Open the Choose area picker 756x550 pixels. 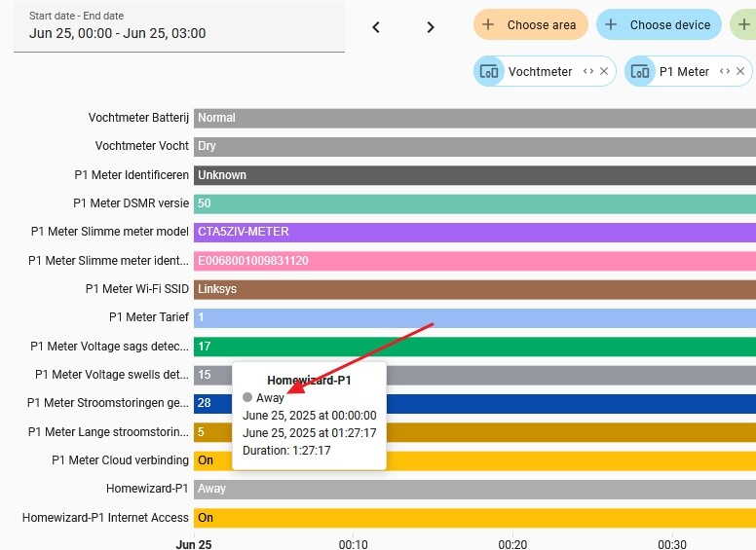[530, 24]
